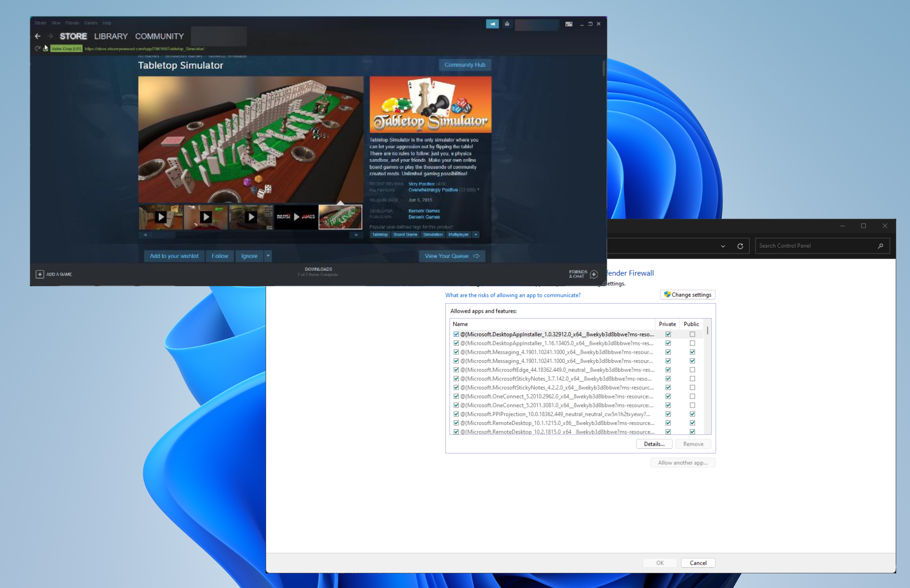Open the Help menu in Steam
Screen dimensions: 910x588
[x=107, y=23]
